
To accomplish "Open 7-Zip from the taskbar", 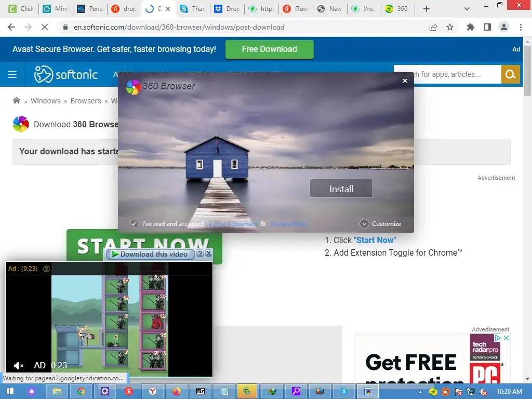I will [x=200, y=392].
